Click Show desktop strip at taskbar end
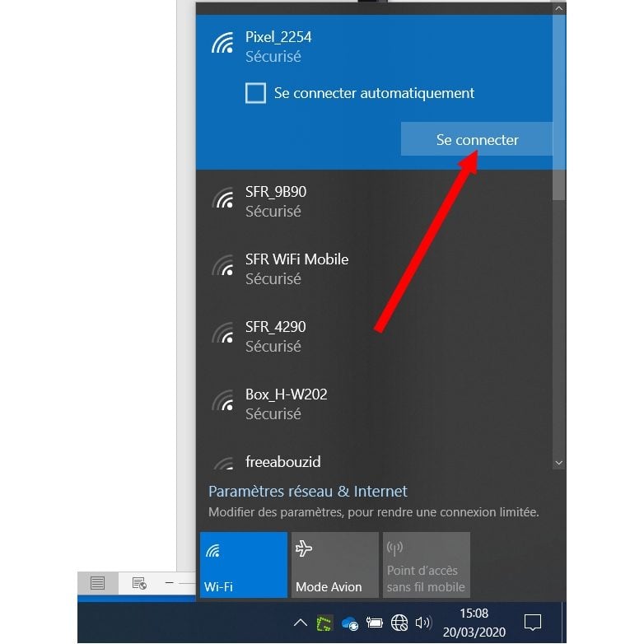This screenshot has height=644, width=644. pyautogui.click(x=564, y=623)
